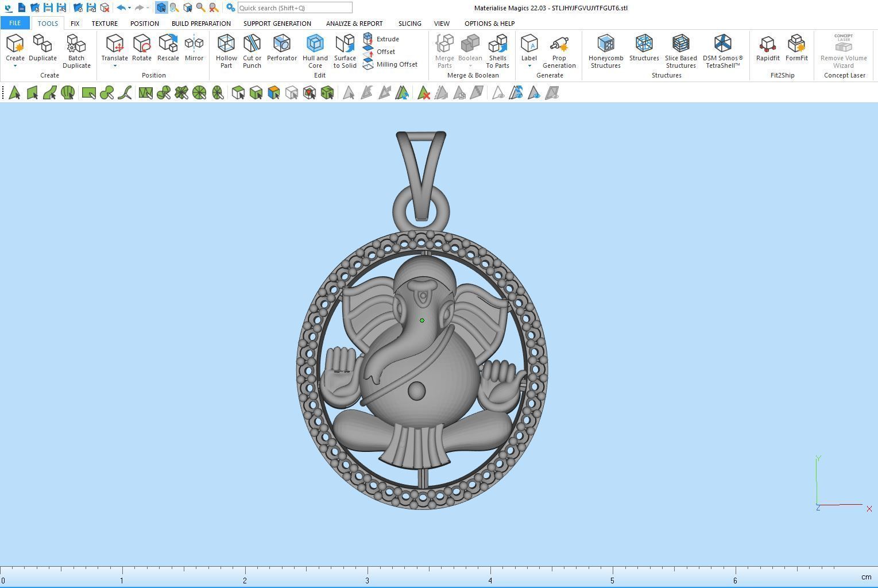Toggle the colored cube shading mode
This screenshot has width=878, height=588.
(x=274, y=93)
